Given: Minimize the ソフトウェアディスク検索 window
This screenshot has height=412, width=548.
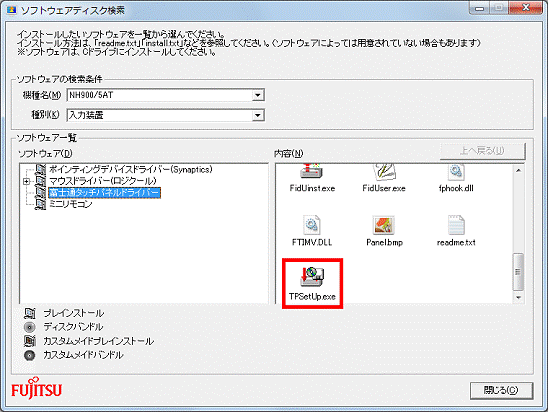Looking at the screenshot, I should coord(480,8).
